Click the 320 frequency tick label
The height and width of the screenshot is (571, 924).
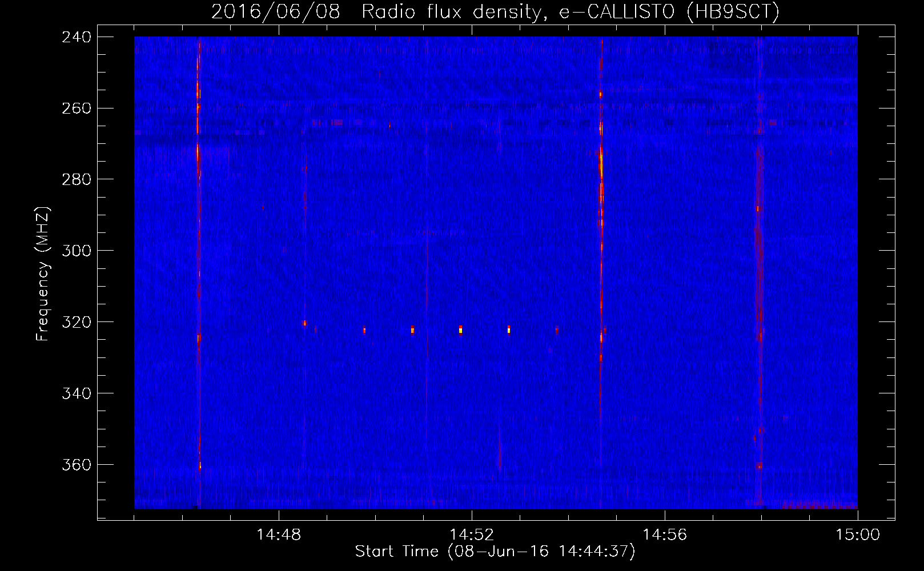pos(77,322)
